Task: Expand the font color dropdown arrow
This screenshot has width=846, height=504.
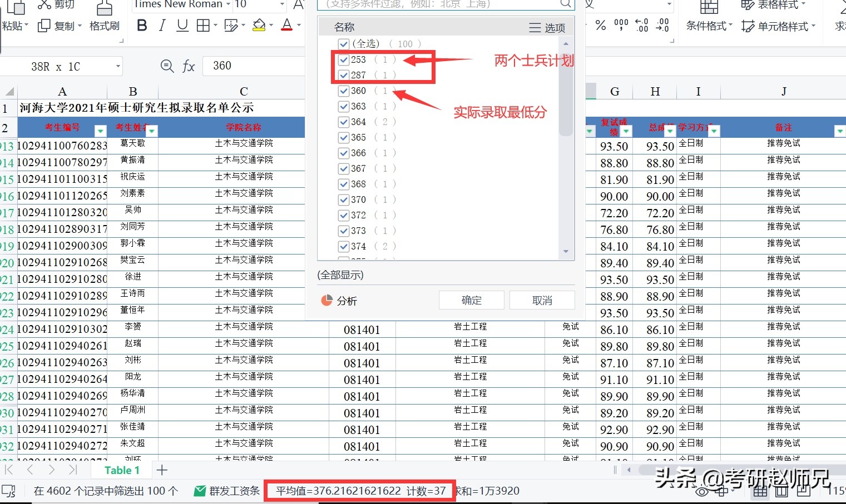Action: [x=298, y=25]
